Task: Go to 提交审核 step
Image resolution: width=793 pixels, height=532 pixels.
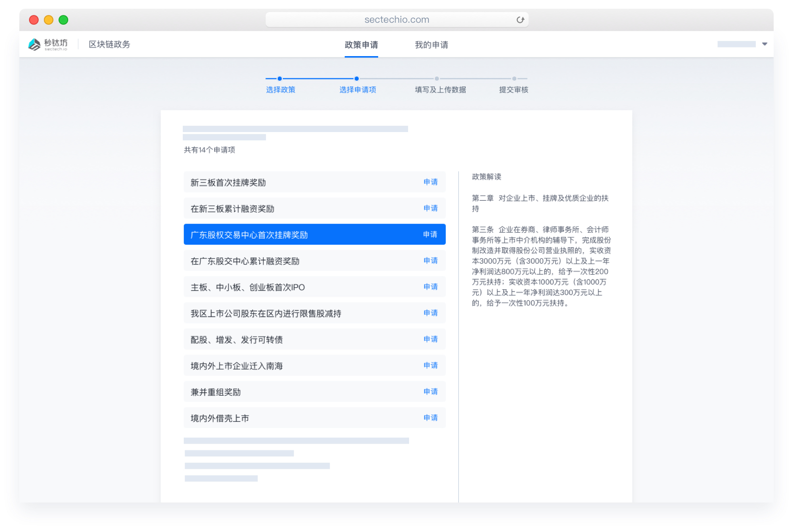Action: tap(514, 79)
